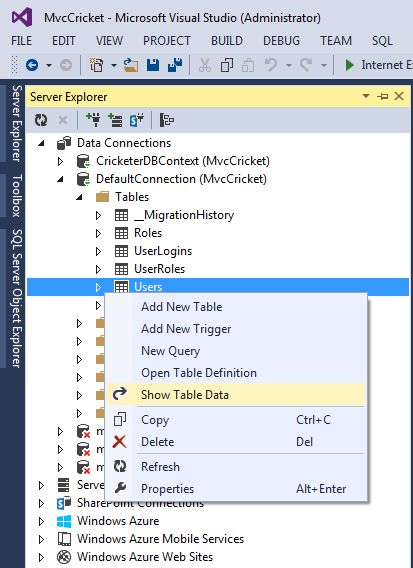Screen dimensions: 413x568
Task: Open the PROJECT menu
Action: click(x=167, y=41)
